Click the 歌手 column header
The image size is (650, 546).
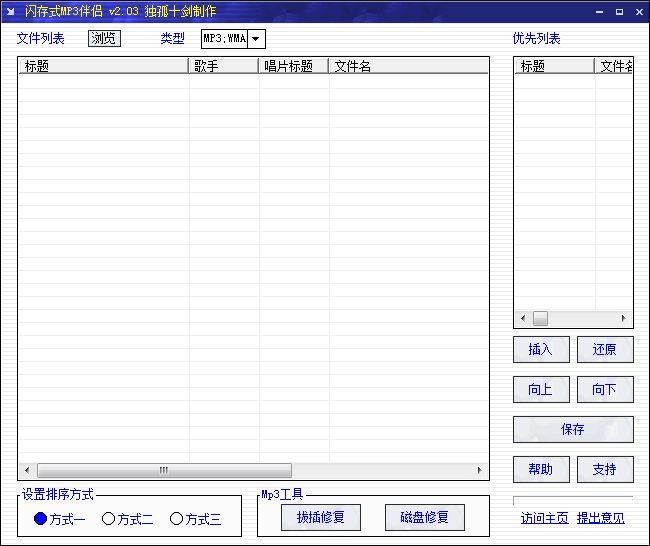(224, 66)
